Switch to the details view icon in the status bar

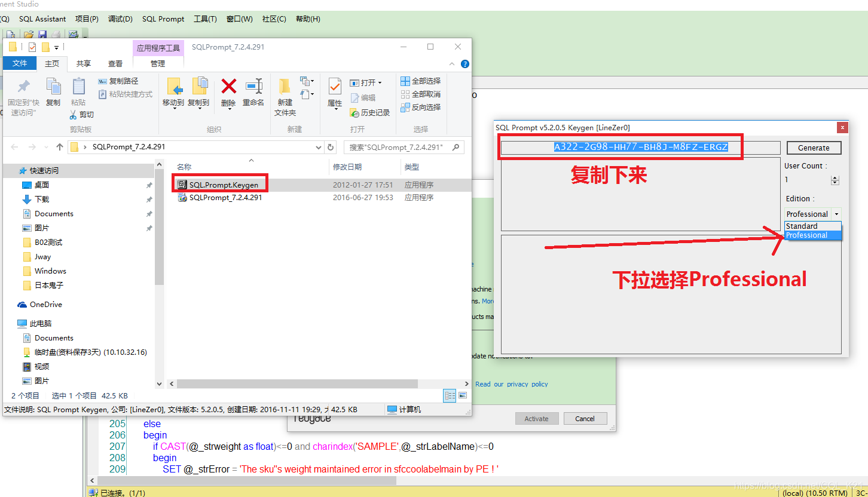(450, 395)
